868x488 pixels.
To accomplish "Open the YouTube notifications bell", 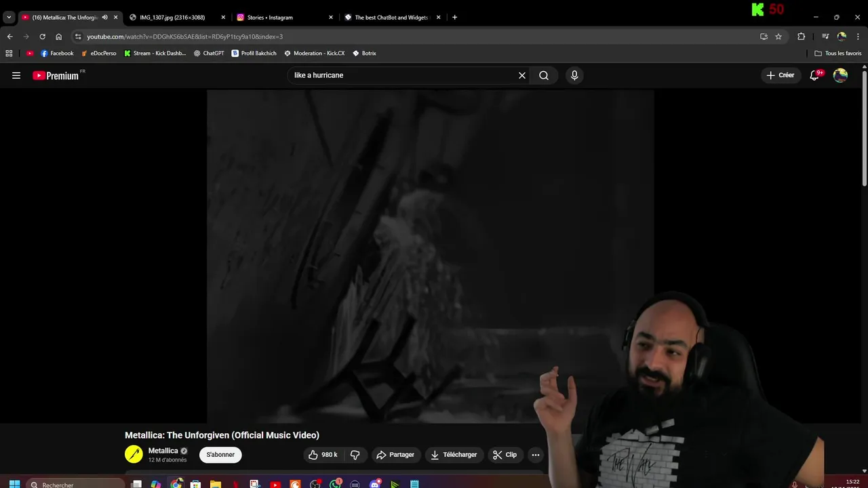I will coord(814,75).
